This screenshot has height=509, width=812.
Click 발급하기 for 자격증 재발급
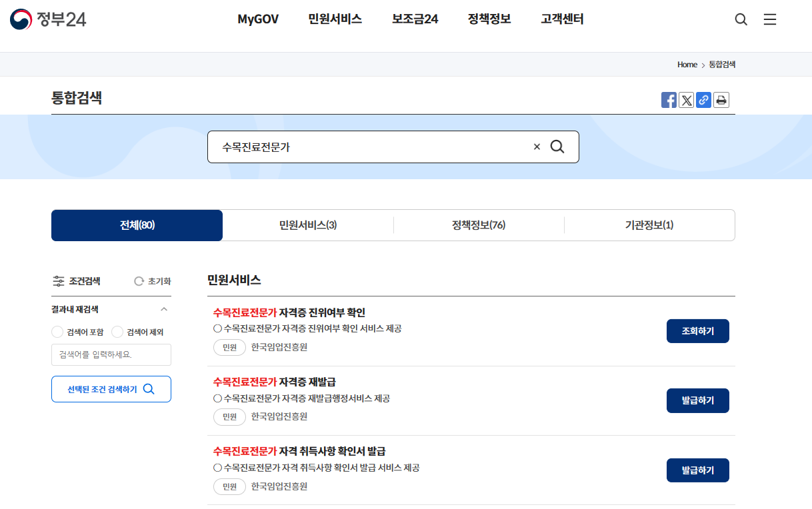click(x=698, y=400)
